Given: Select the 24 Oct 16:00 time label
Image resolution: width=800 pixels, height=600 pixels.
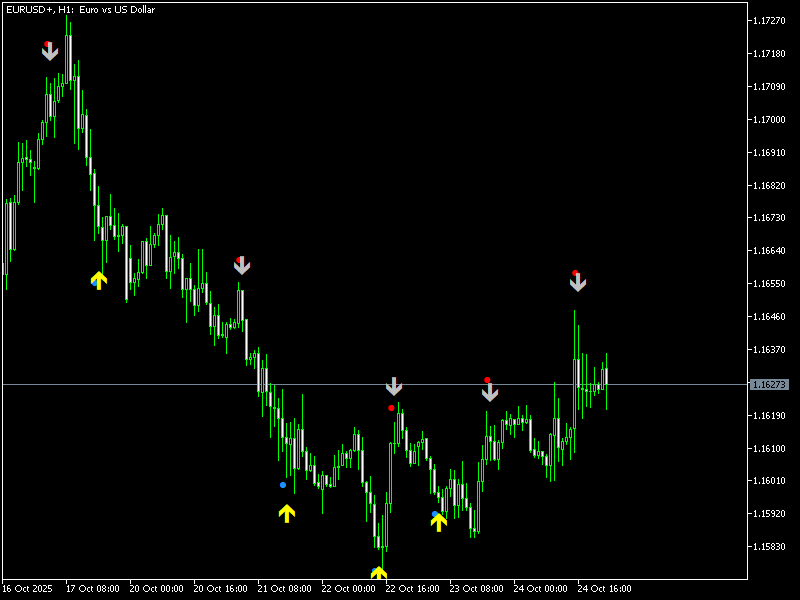Looking at the screenshot, I should 604,589.
